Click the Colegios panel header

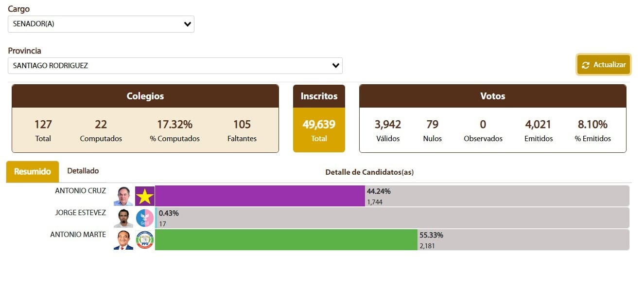145,96
